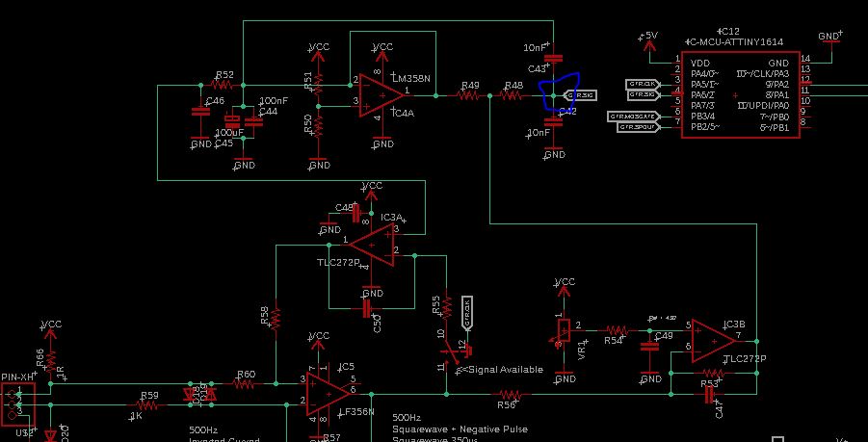Select capacitor C47 symbol
This screenshot has width=868, height=442.
point(710,395)
